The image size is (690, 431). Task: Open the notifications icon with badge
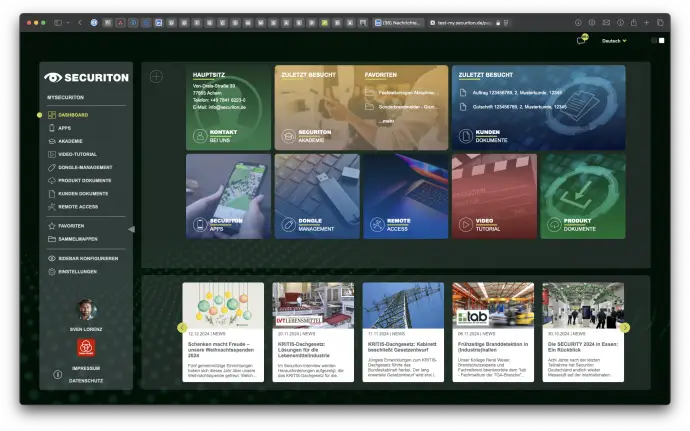(x=581, y=40)
